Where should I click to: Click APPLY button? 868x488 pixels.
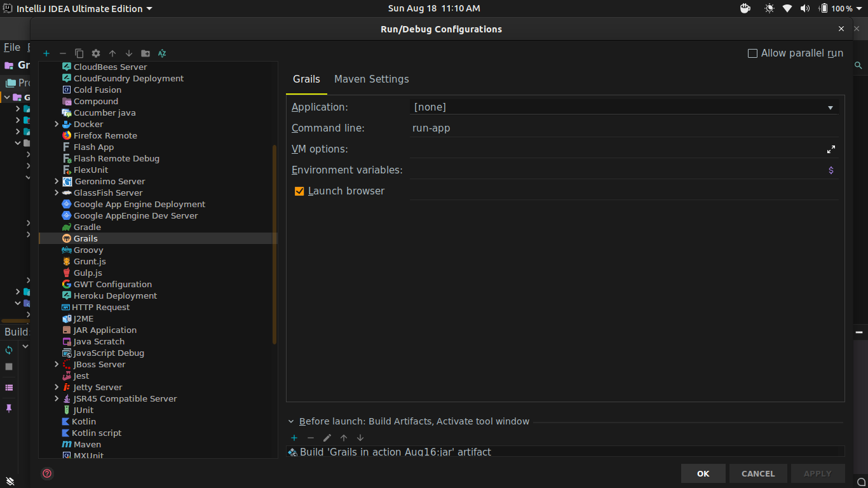point(818,473)
